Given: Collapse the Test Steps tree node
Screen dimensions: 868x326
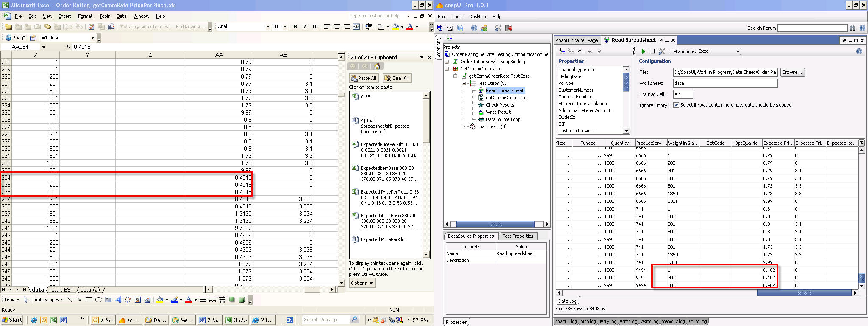Looking at the screenshot, I should [x=464, y=84].
